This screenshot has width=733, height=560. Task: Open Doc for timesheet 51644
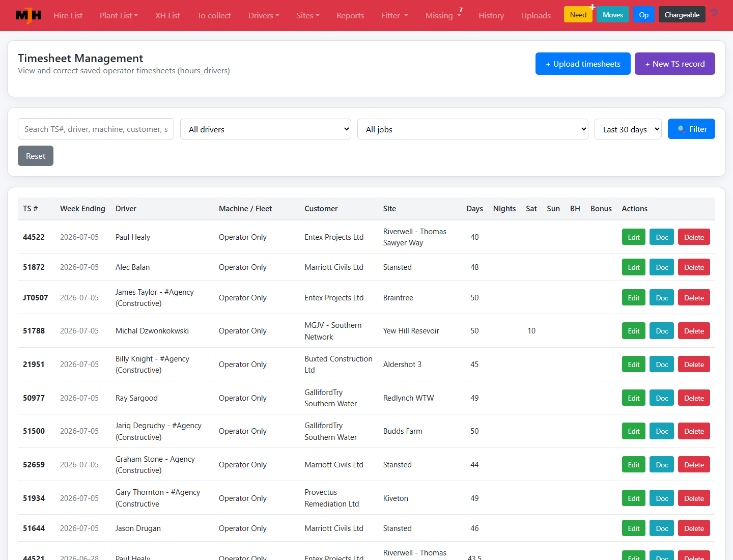[x=662, y=528]
